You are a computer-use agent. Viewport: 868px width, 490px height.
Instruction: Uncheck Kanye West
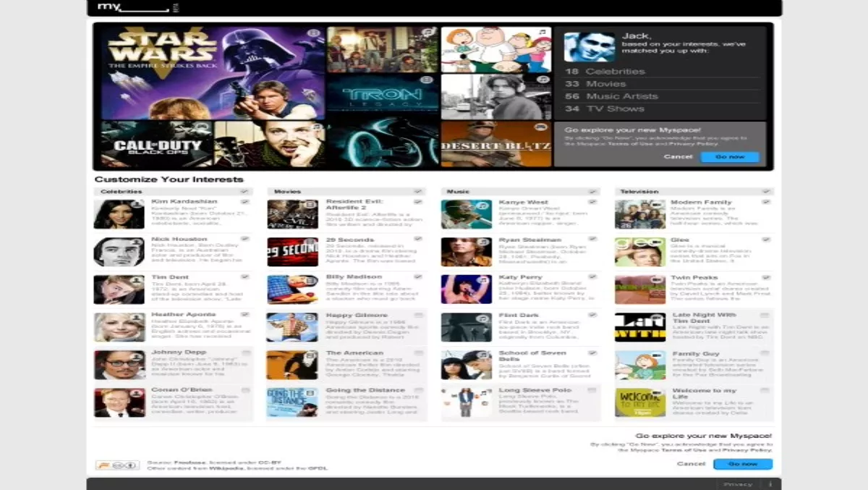593,202
